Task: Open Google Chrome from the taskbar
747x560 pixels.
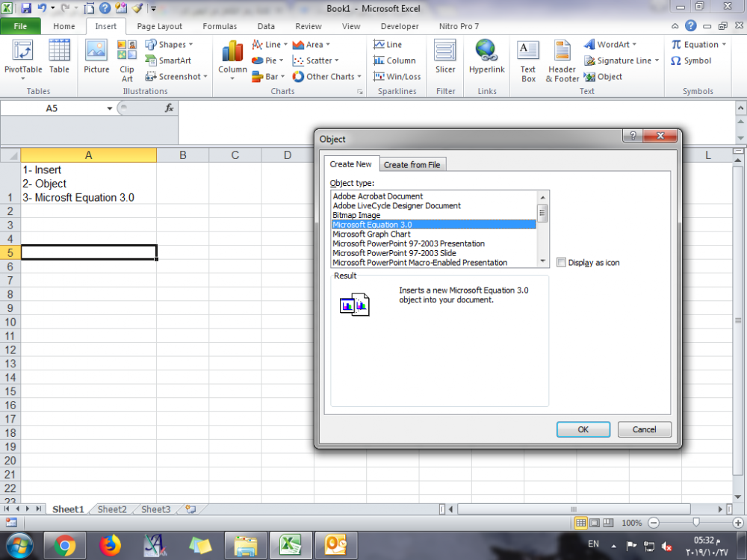Action: point(65,546)
